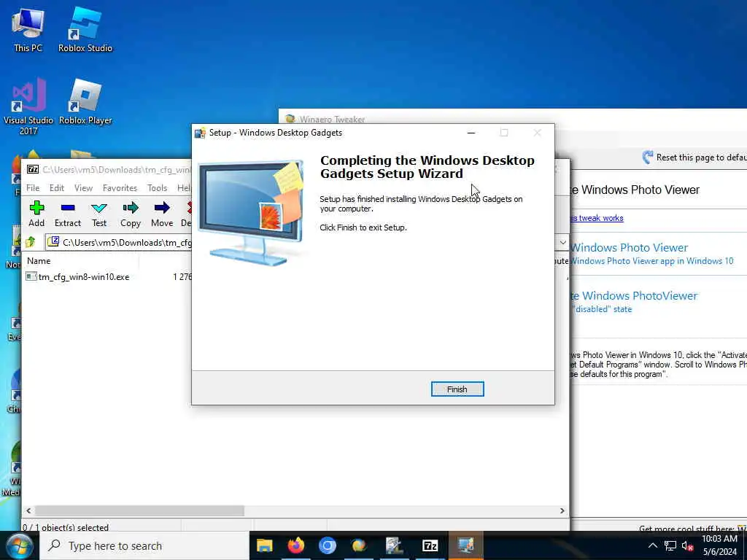The width and height of the screenshot is (747, 560).
Task: Open Firefox from taskbar
Action: click(296, 545)
